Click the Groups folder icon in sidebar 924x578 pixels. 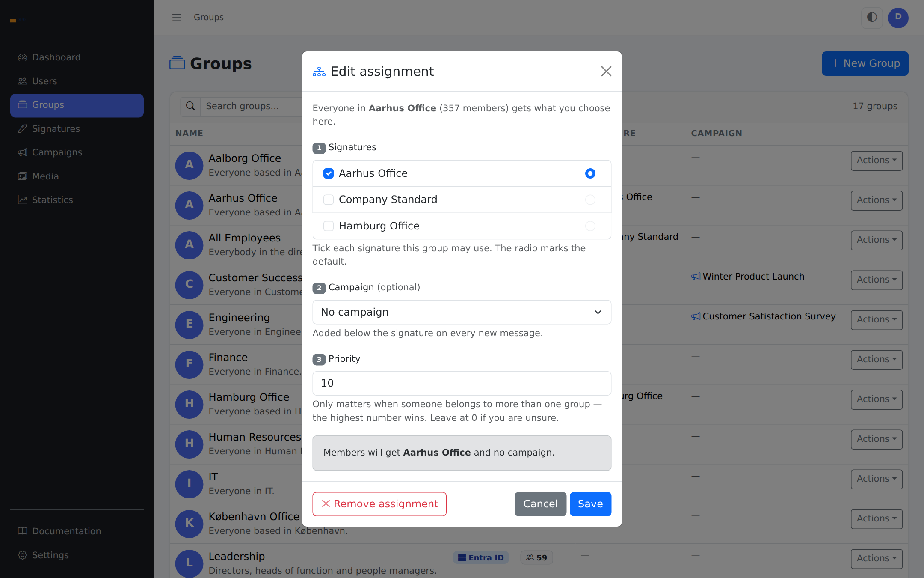[x=22, y=105]
